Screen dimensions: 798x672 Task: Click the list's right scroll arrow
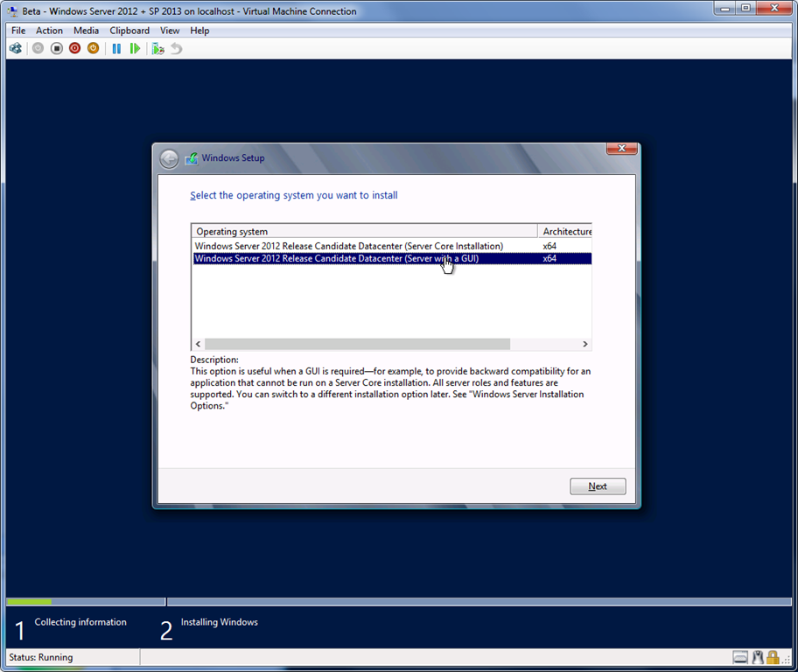(585, 344)
